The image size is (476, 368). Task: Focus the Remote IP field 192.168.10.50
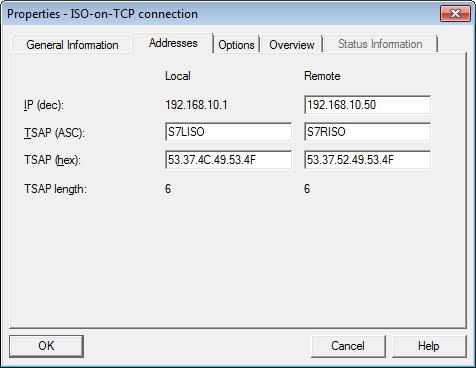[367, 105]
